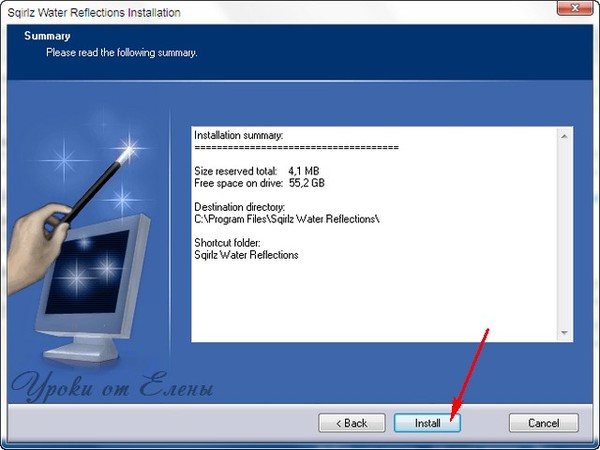Click the 'Destination directory:' label
Image resolution: width=600 pixels, height=450 pixels.
click(x=240, y=207)
